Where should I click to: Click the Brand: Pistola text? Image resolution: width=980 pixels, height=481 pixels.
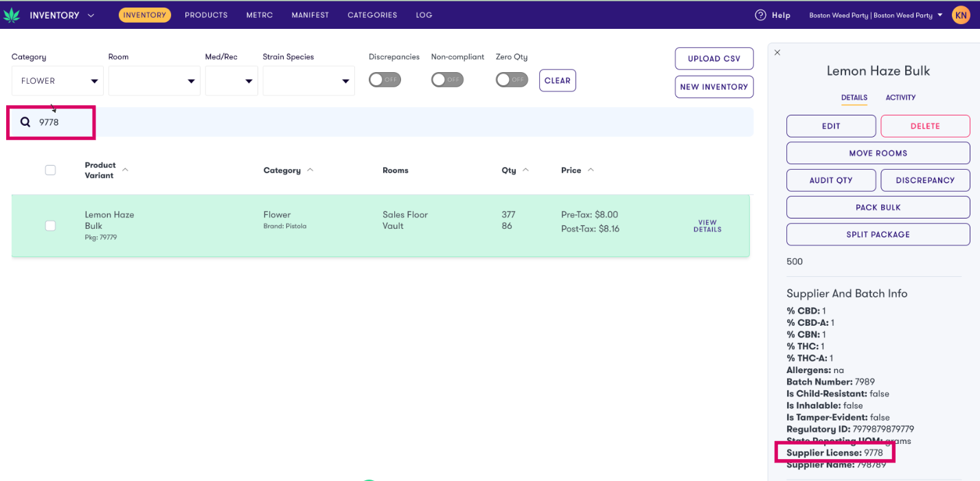point(285,226)
